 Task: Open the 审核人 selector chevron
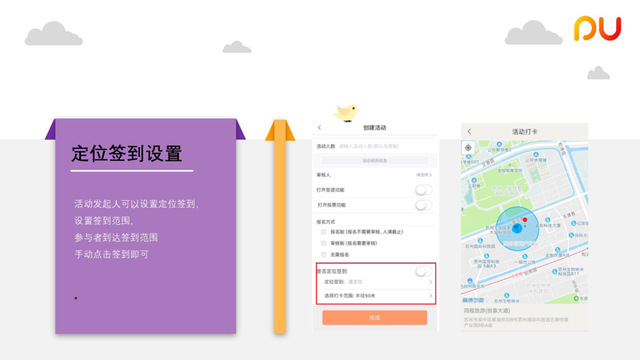click(x=430, y=175)
